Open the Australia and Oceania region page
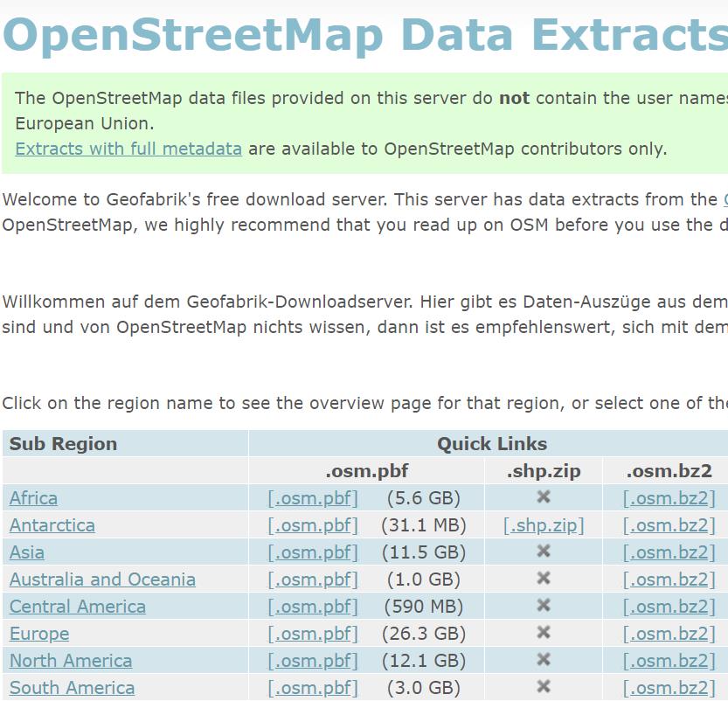The height and width of the screenshot is (701, 728). [102, 580]
